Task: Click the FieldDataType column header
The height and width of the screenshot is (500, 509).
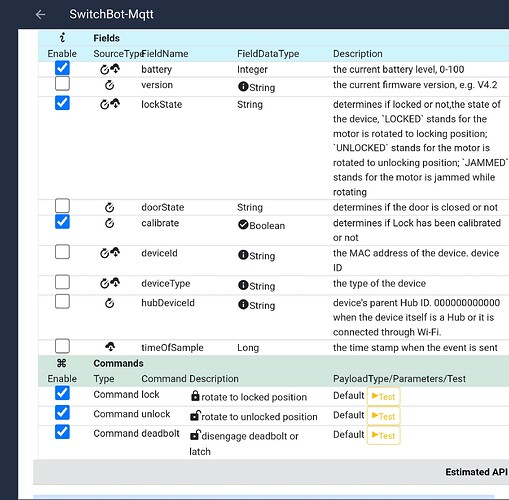Action: click(x=268, y=54)
